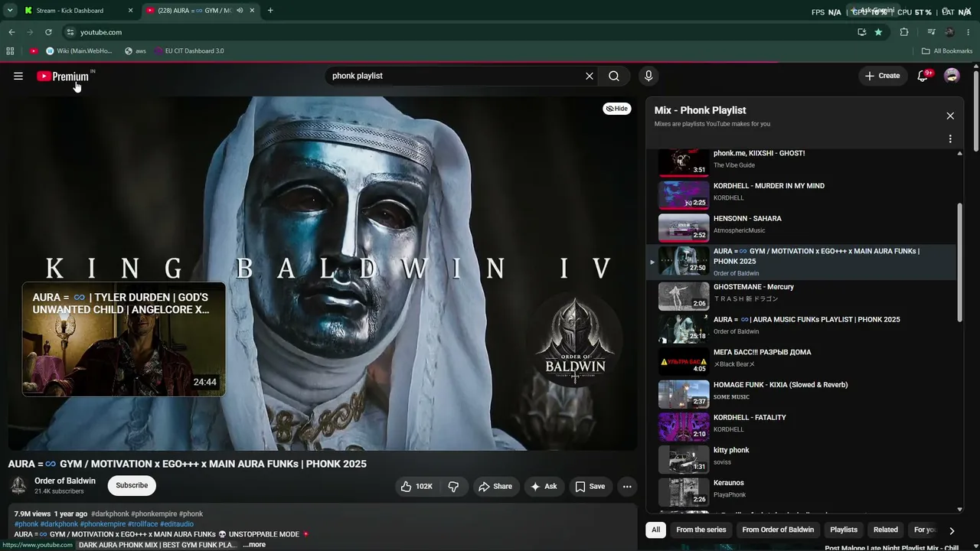
Task: Close the Mix - Phonk Playlist panel
Action: [950, 116]
